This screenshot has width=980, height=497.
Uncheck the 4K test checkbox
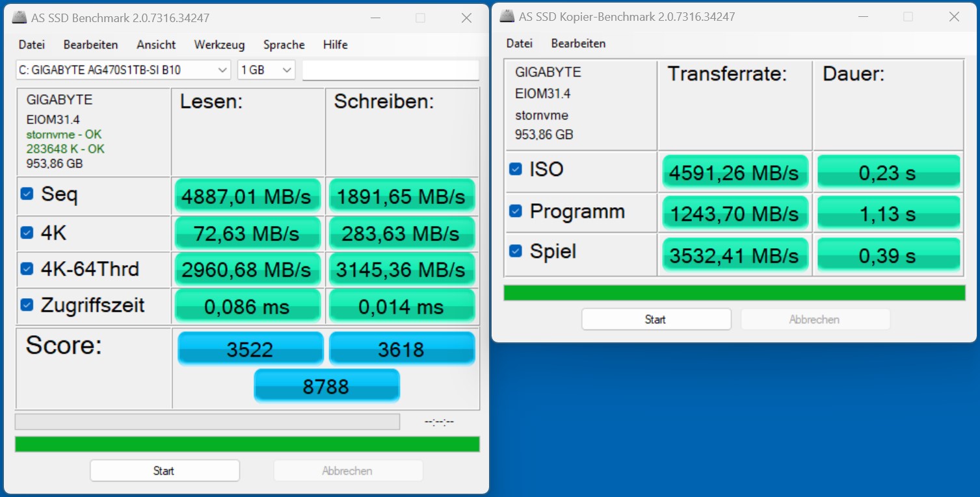tap(27, 232)
